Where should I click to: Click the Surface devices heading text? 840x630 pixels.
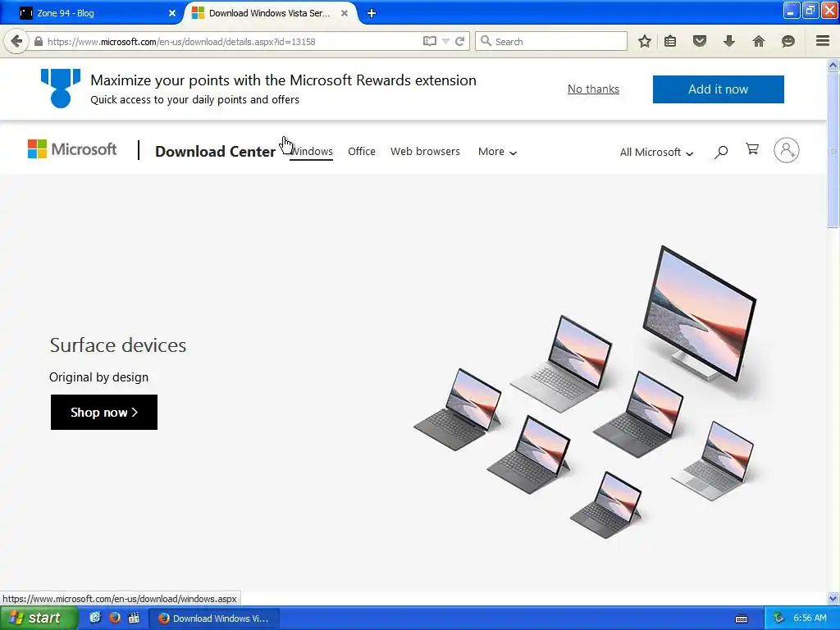pyautogui.click(x=118, y=345)
